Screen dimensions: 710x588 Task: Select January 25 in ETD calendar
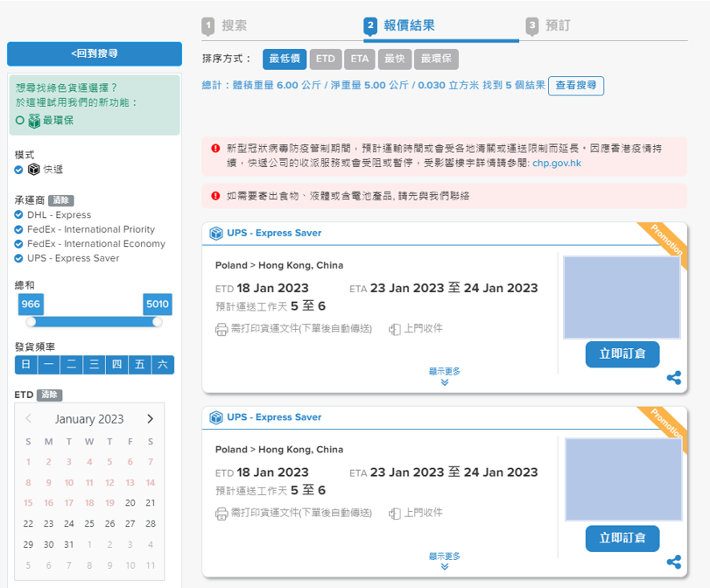click(x=89, y=524)
